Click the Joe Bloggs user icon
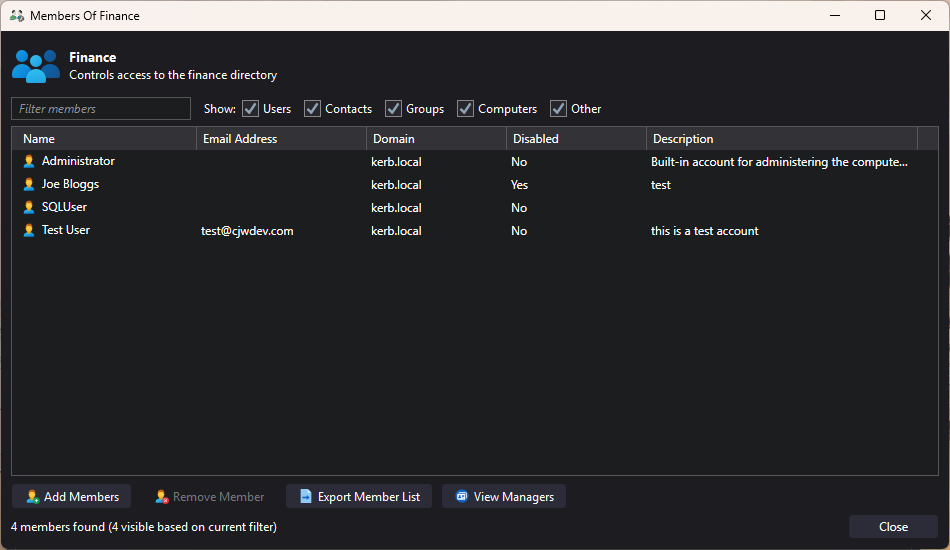The image size is (950, 550). pyautogui.click(x=29, y=185)
